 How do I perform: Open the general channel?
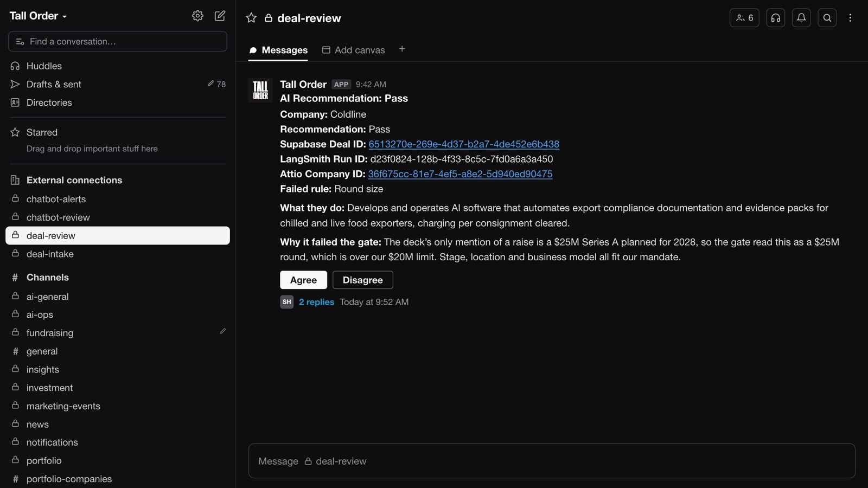[x=118, y=351]
